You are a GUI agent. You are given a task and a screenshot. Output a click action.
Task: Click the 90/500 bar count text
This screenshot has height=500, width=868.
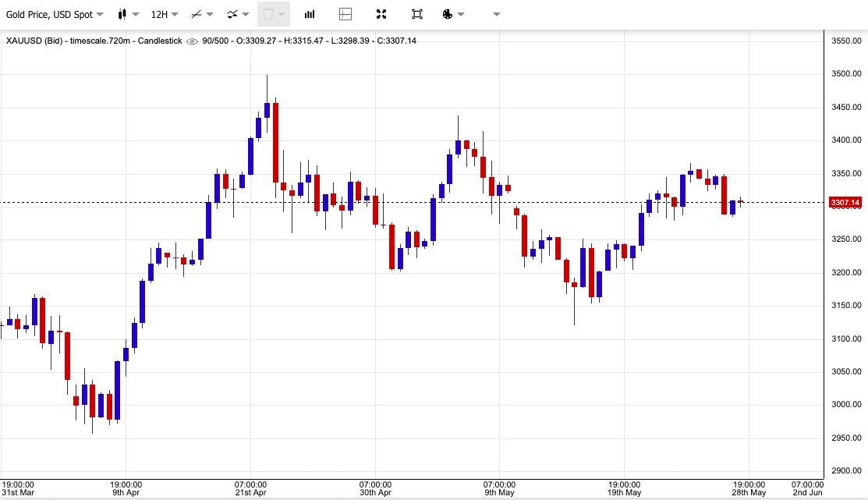[215, 41]
